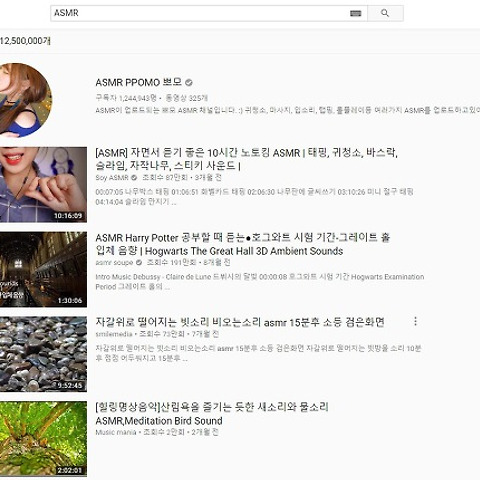Open the 10:16:09 no-talking ASMR thumbnail
Viewport: 480px width, 480px height.
43,185
